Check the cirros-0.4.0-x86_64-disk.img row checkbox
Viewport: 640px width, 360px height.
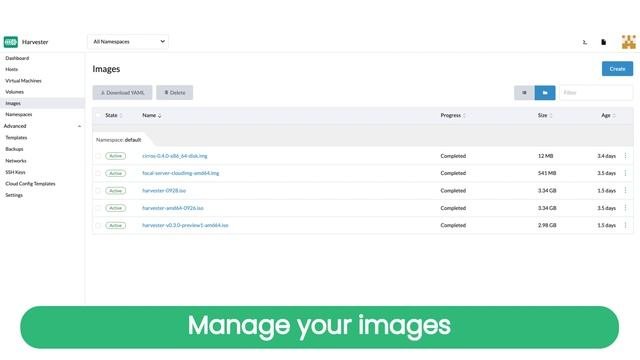[98, 156]
